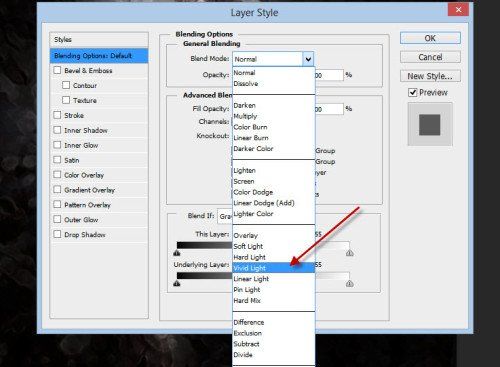
Task: Click the Cancel button
Action: click(430, 57)
